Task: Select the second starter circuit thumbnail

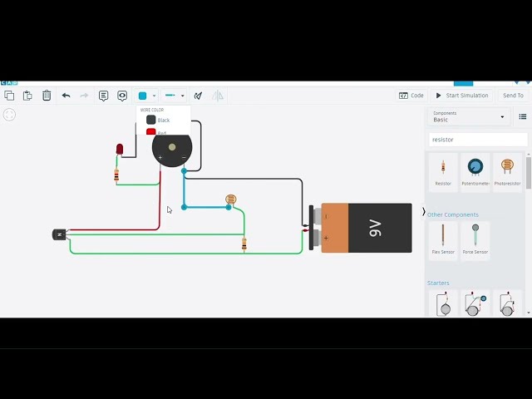Action: (x=475, y=303)
